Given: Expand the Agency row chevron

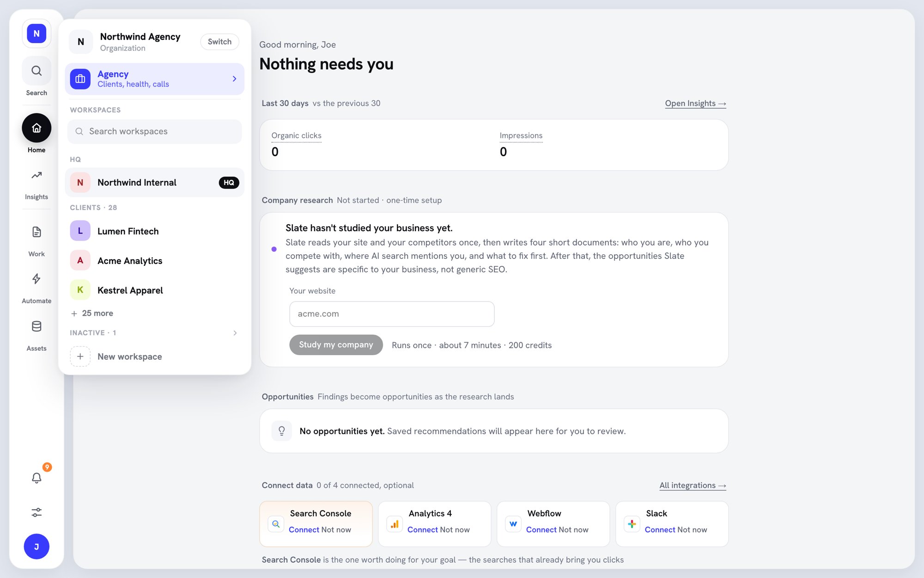Looking at the screenshot, I should tap(234, 79).
